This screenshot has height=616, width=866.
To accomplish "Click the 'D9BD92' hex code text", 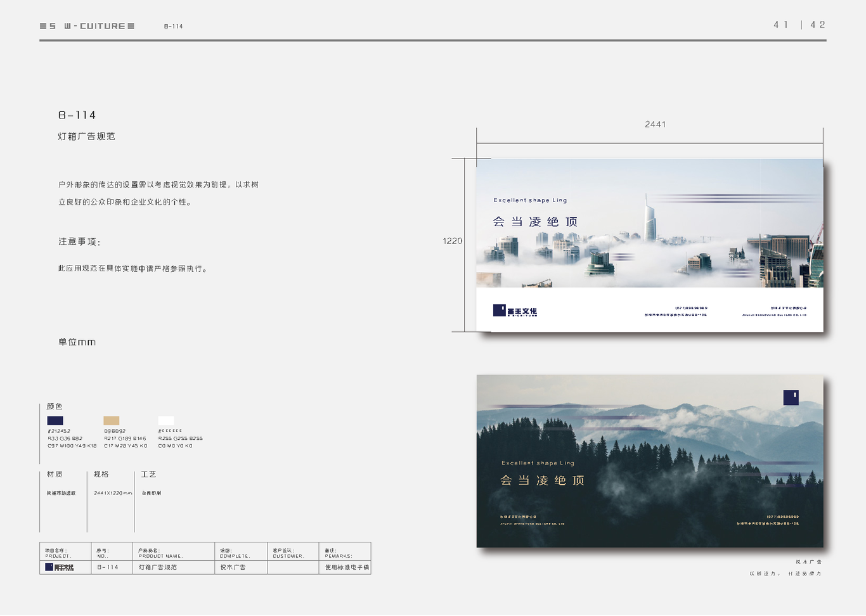I will (x=115, y=431).
